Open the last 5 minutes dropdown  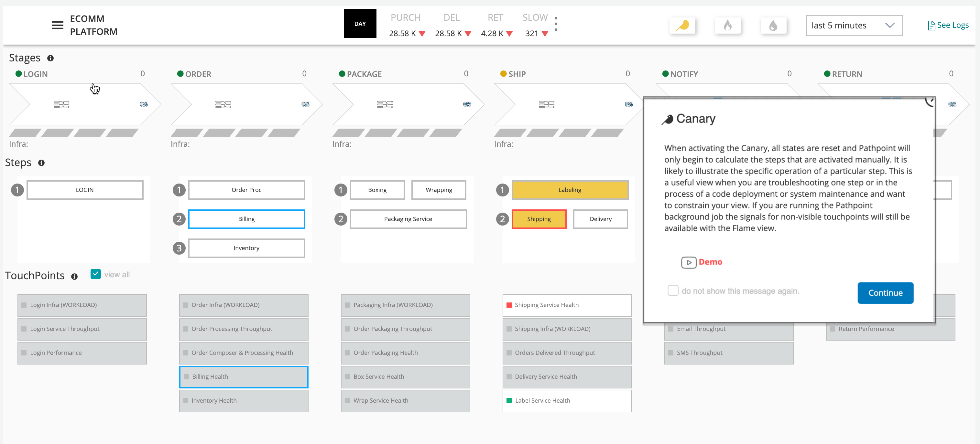click(x=854, y=26)
